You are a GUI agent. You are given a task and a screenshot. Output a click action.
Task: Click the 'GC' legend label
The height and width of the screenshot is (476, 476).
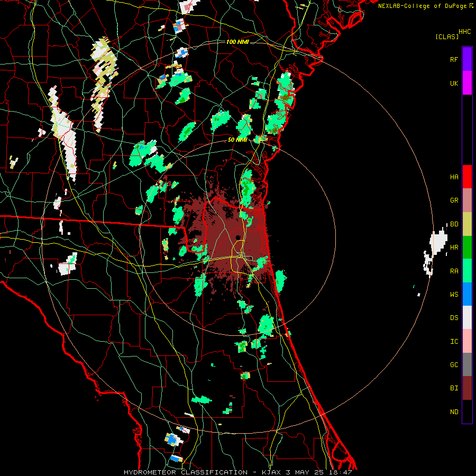pos(454,365)
